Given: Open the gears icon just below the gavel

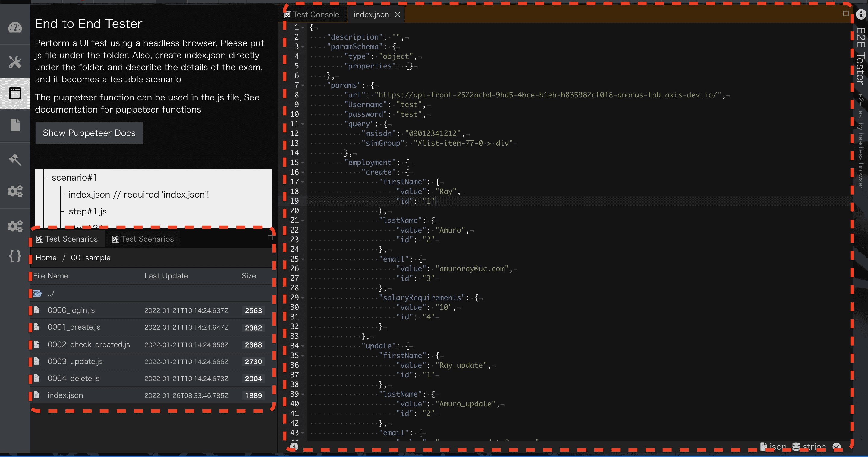Looking at the screenshot, I should point(15,191).
